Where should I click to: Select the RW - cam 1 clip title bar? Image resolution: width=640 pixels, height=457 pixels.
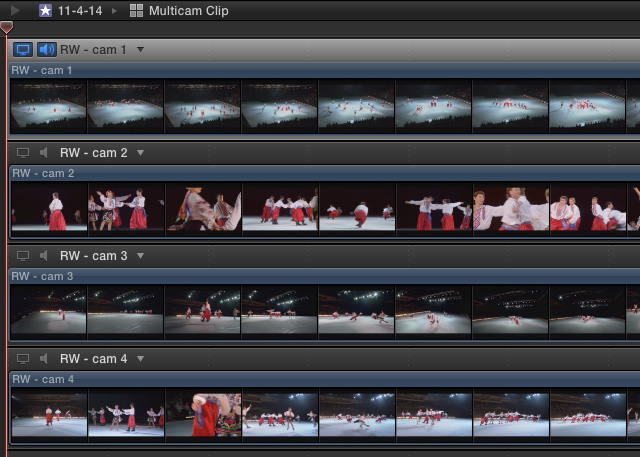[324, 70]
